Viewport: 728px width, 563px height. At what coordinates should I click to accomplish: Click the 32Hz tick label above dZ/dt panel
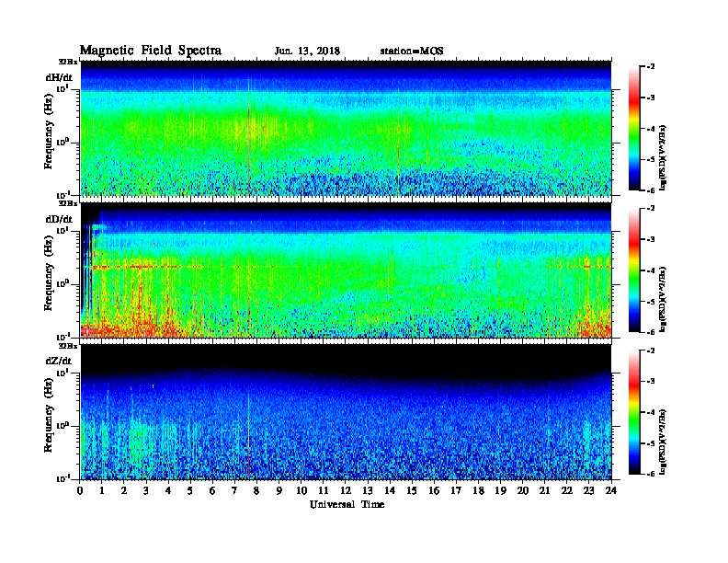[x=67, y=345]
